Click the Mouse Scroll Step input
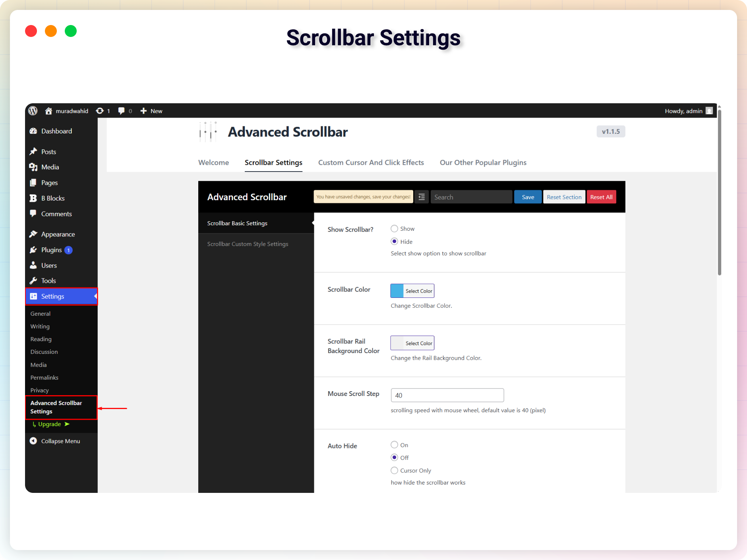Image resolution: width=747 pixels, height=560 pixels. pyautogui.click(x=447, y=395)
